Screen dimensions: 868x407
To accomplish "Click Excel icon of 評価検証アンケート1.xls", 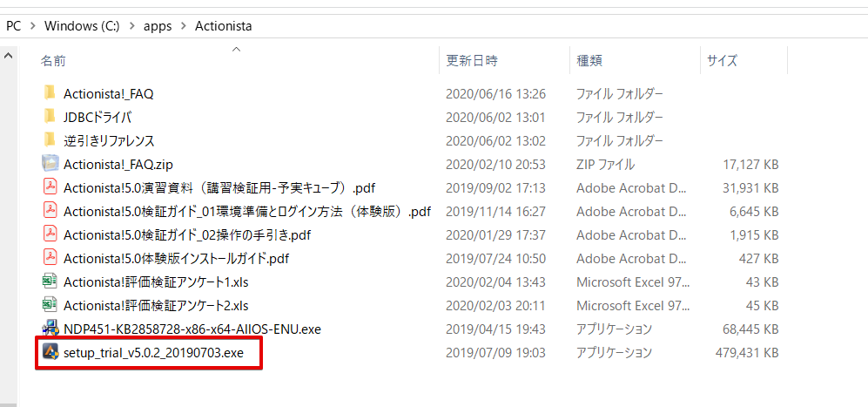I will click(50, 282).
